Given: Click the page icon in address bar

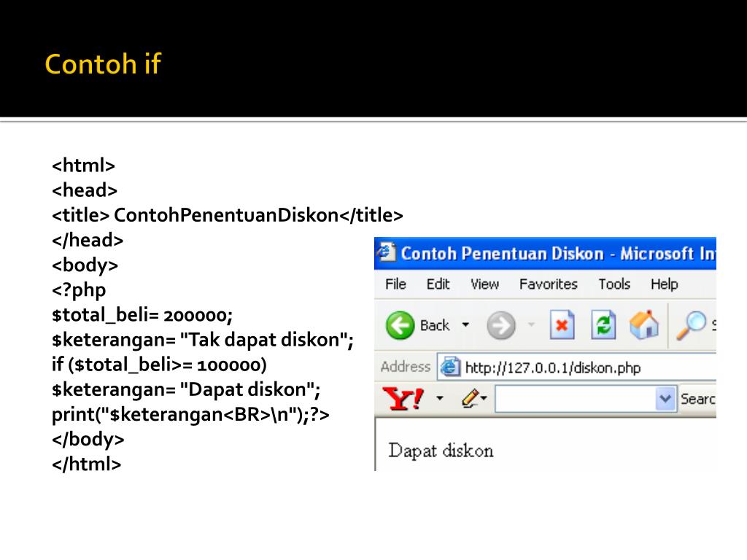Looking at the screenshot, I should click(x=449, y=367).
